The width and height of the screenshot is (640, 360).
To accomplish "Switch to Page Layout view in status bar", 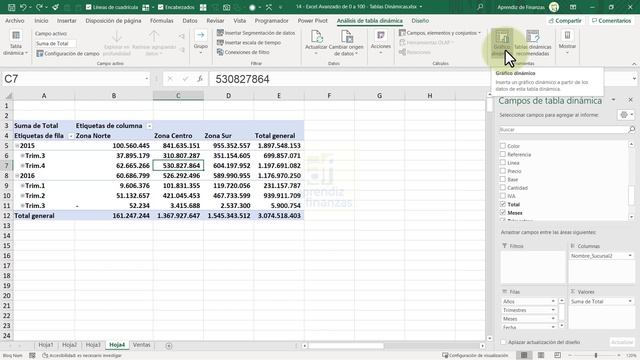I will (541, 356).
